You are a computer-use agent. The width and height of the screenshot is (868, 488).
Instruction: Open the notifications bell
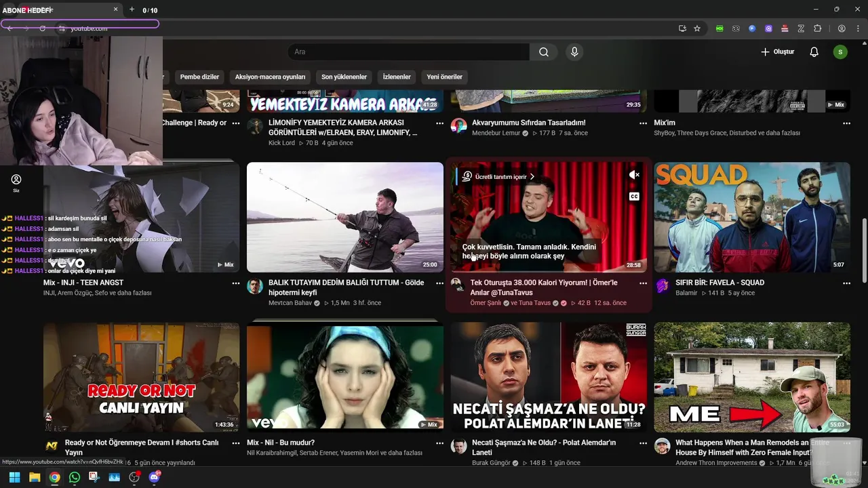(x=814, y=52)
